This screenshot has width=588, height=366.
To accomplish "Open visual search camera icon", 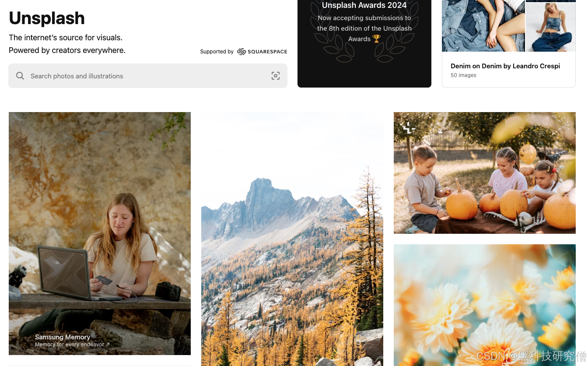I will pos(276,76).
